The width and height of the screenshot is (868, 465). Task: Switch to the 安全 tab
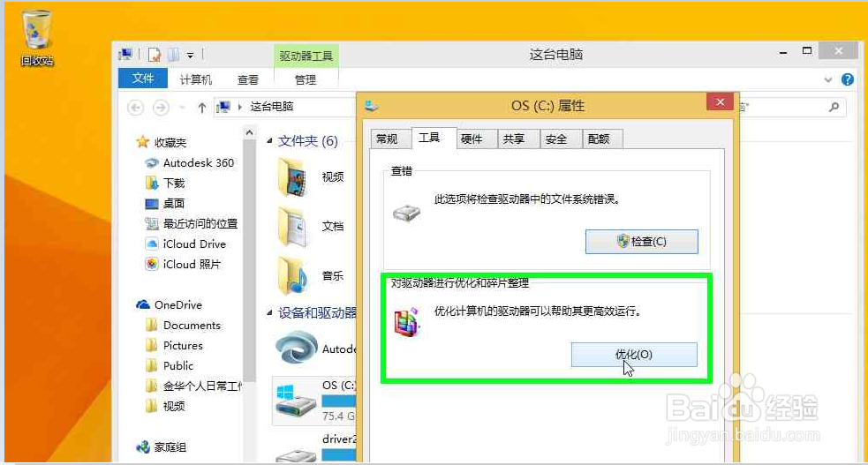pyautogui.click(x=555, y=139)
